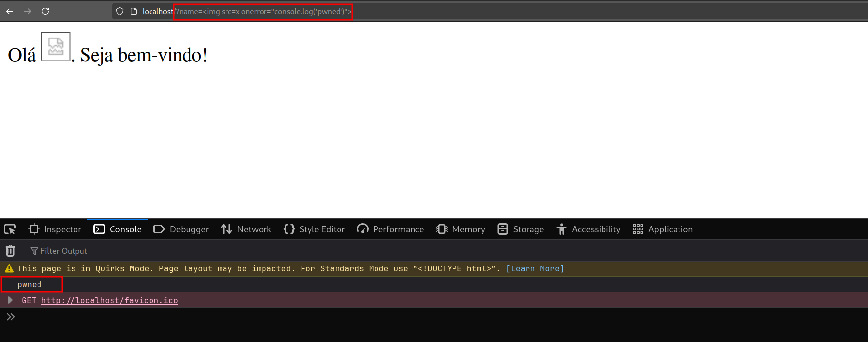Open the Network tab
The width and height of the screenshot is (868, 342).
coord(246,229)
